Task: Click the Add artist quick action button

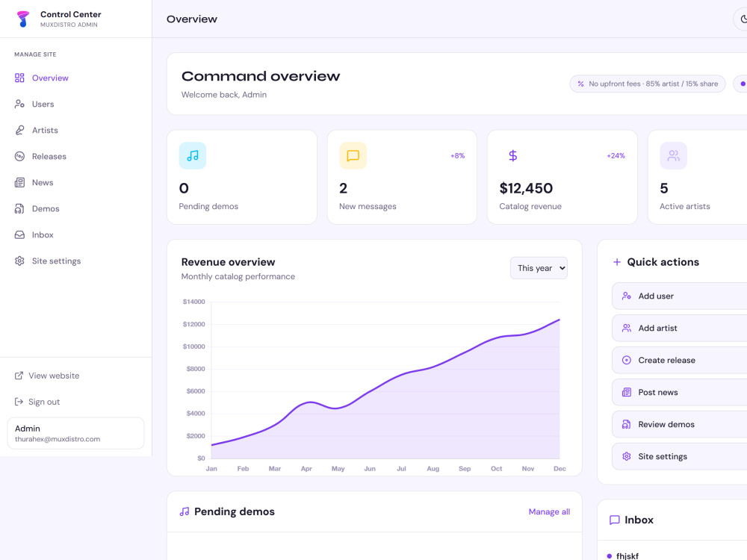Action: 679,328
